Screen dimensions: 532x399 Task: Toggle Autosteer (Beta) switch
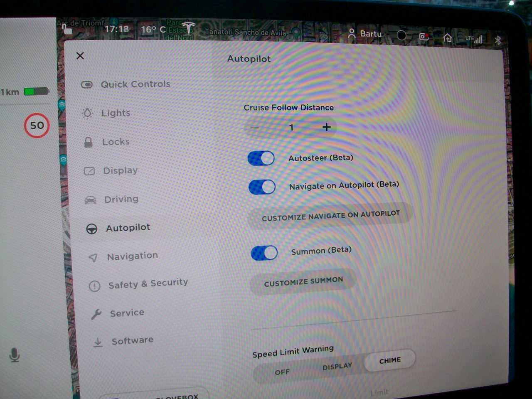261,158
